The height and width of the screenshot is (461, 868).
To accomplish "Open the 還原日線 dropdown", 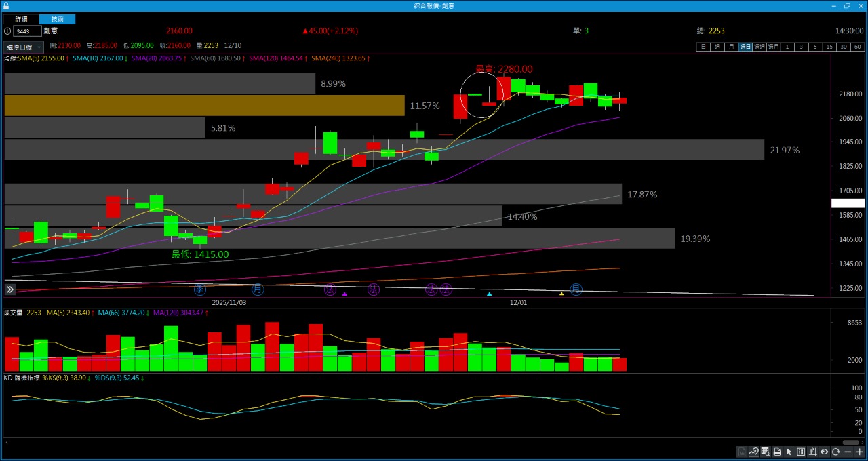I will (x=24, y=47).
